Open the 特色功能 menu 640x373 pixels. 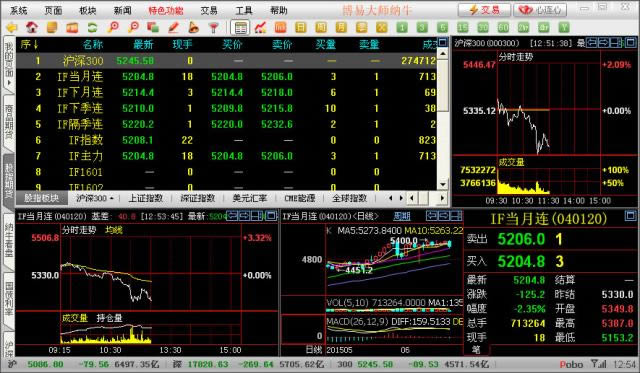coord(166,10)
